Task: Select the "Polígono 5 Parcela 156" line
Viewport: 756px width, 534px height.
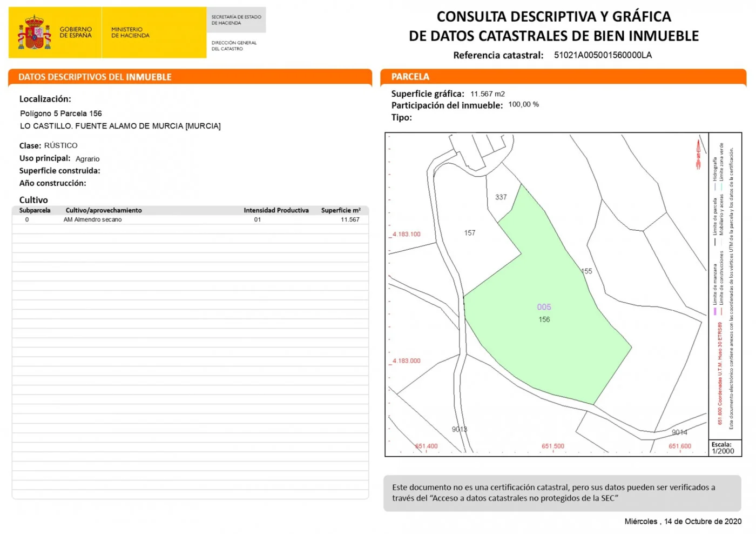Action: (x=61, y=114)
